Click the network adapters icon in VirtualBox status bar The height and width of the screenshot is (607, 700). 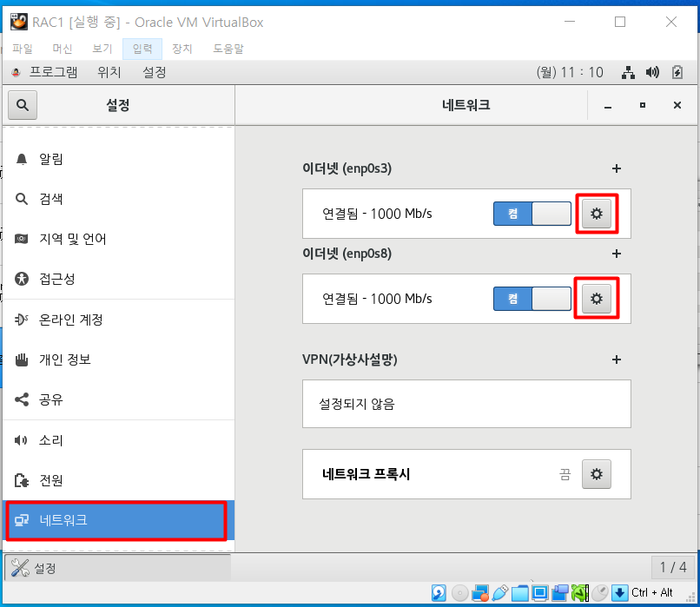(x=480, y=593)
